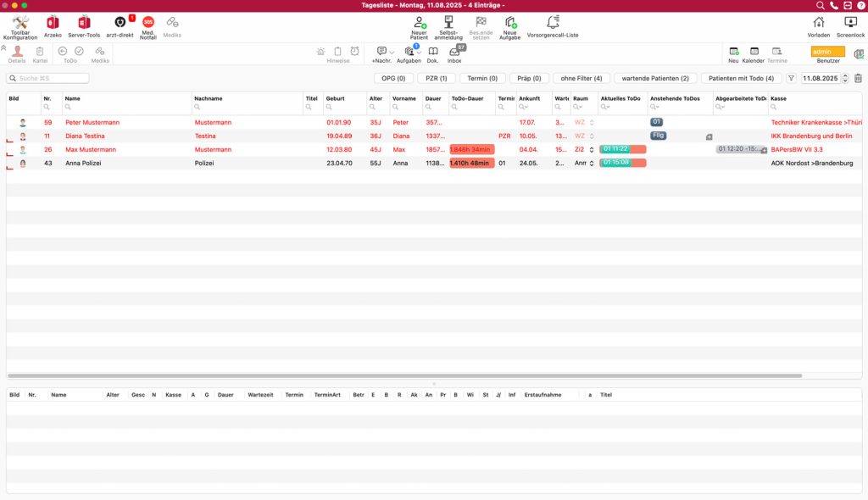The image size is (868, 500).
Task: Open the Vorsorgerecall-Liste bell icon
Action: pos(553,23)
